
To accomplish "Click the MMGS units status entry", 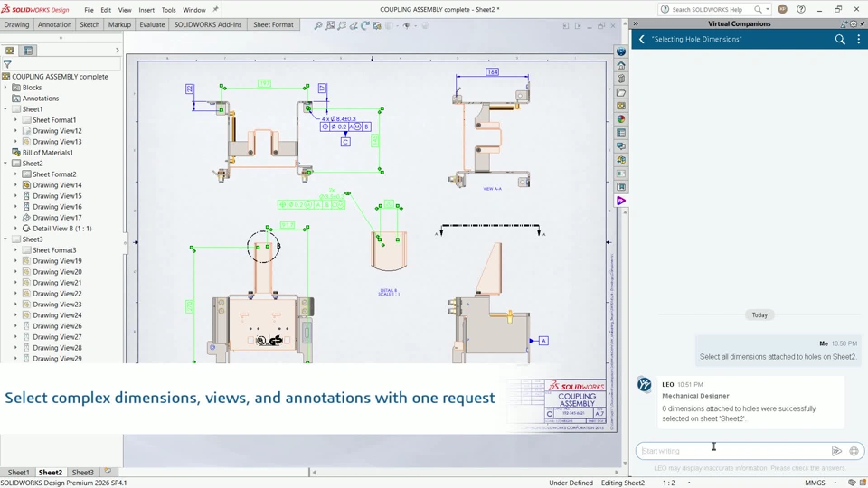I will coord(815,483).
